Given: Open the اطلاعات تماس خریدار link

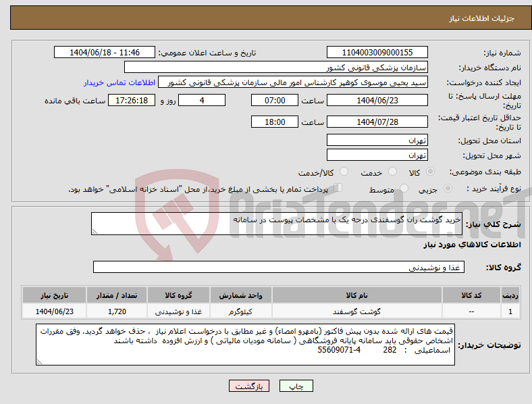Looking at the screenshot, I should pyautogui.click(x=119, y=82).
